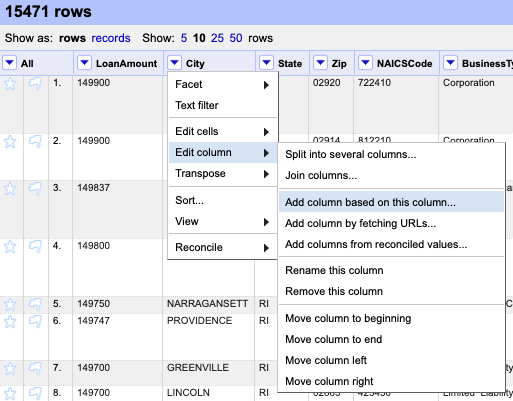Toggle the star on row 7

point(10,369)
